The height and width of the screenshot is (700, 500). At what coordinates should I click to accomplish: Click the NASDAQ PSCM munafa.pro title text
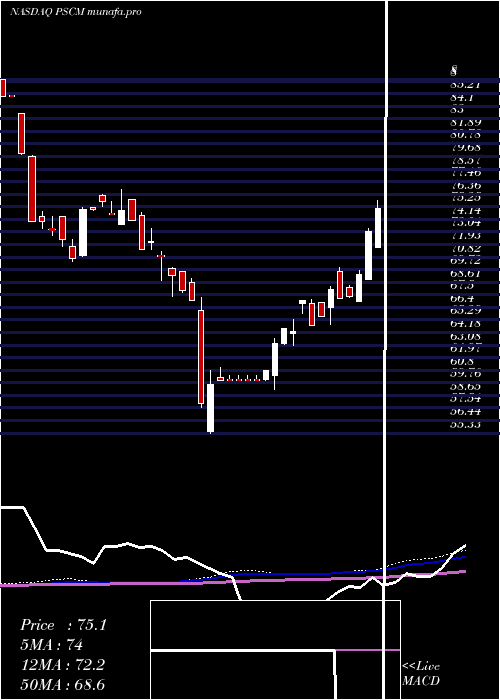(75, 12)
